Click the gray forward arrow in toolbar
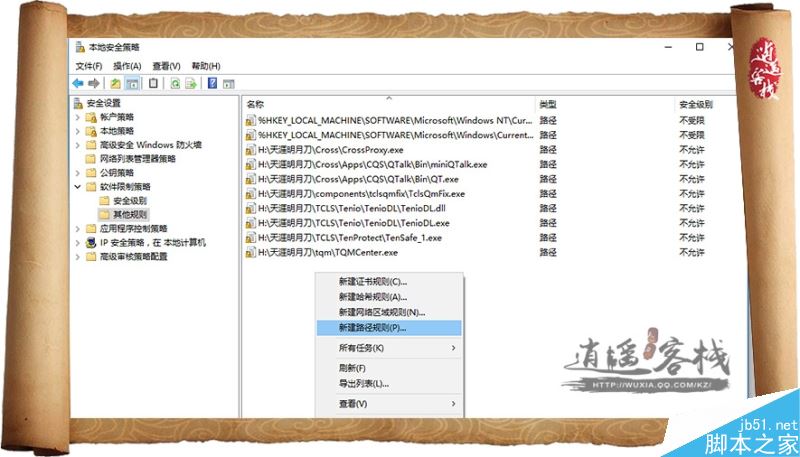The image size is (800, 457). tap(93, 84)
